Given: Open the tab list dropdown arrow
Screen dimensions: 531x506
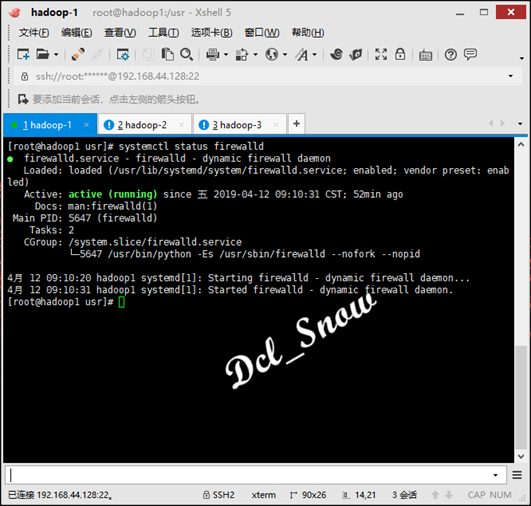Looking at the screenshot, I should coord(520,124).
